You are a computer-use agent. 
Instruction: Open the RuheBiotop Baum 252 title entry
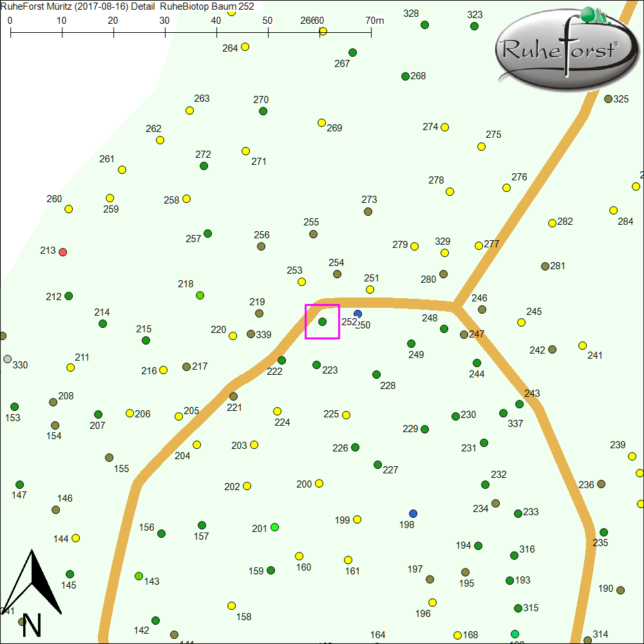tap(206, 6)
